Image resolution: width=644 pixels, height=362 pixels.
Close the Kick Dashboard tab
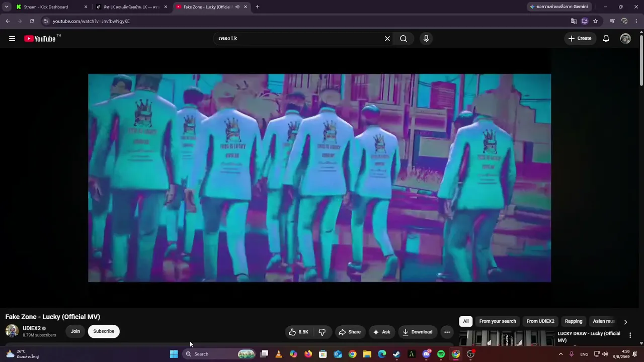(86, 7)
